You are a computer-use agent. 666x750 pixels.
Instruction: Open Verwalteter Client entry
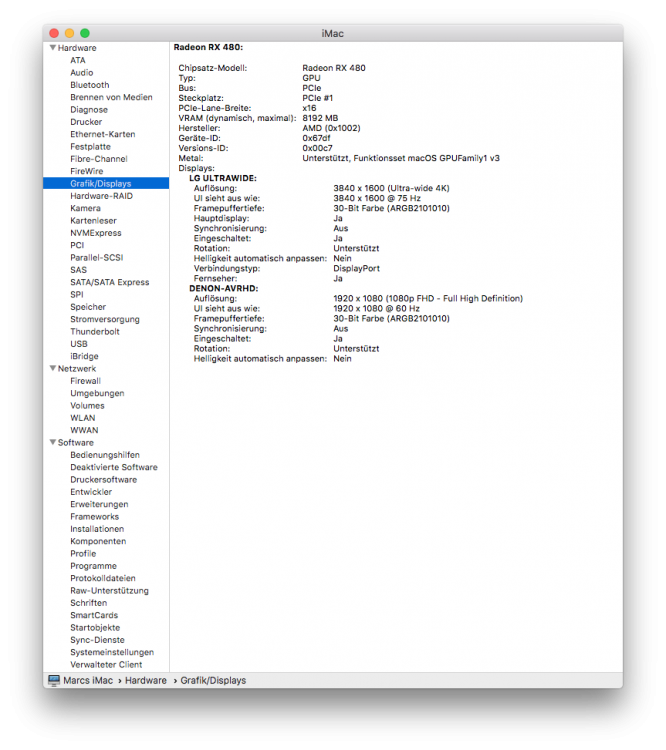point(106,665)
